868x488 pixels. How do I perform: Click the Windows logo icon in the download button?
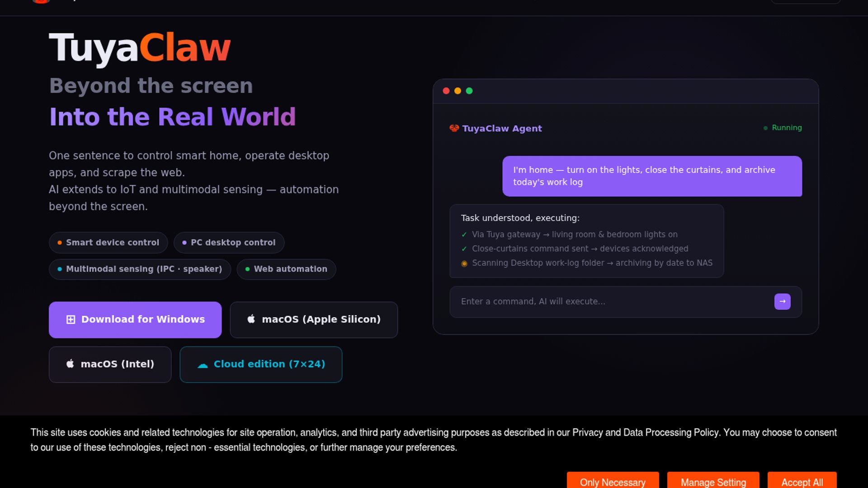[71, 319]
